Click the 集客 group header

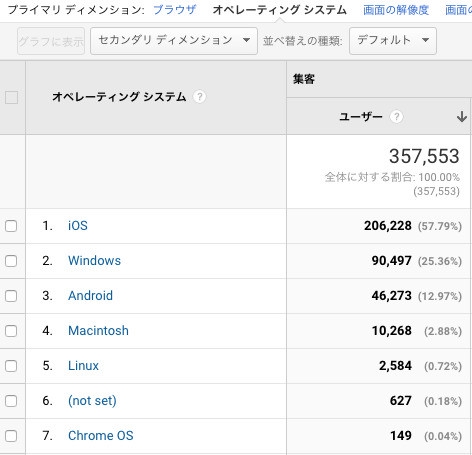(304, 79)
